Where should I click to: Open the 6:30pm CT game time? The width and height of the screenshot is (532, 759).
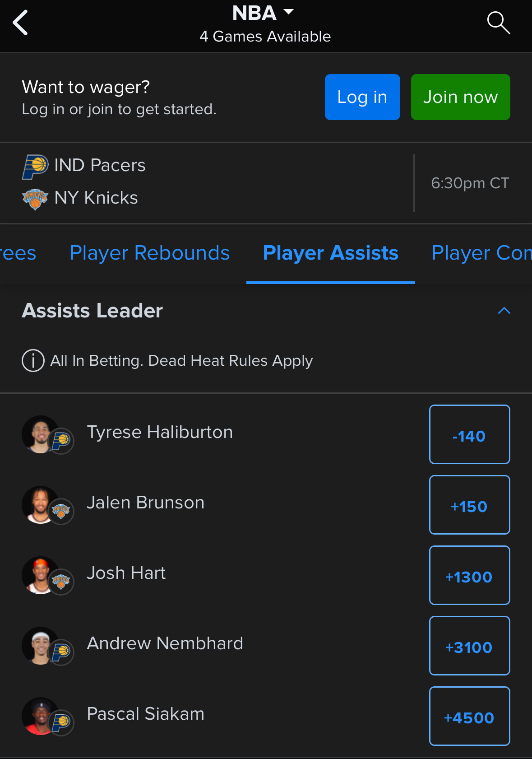[x=470, y=183]
